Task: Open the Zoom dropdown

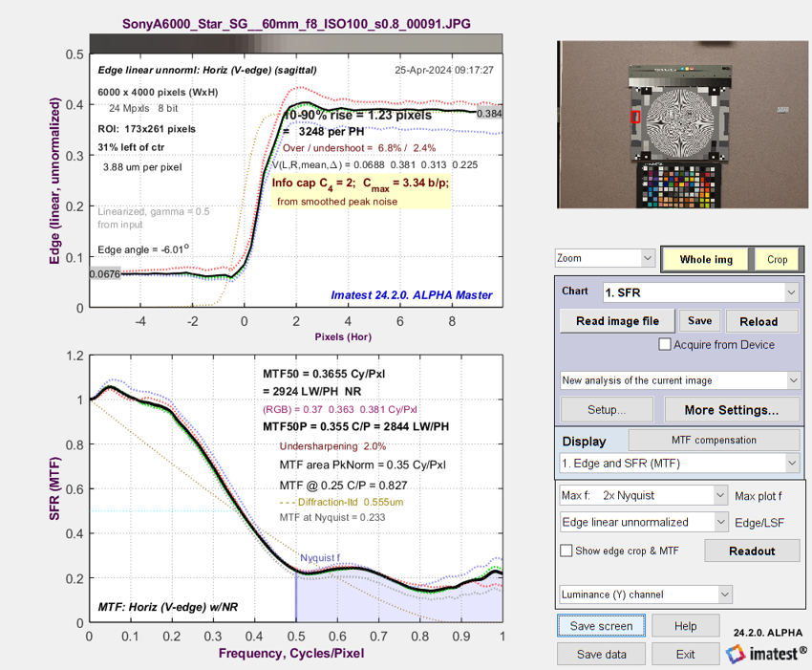Action: click(x=606, y=259)
